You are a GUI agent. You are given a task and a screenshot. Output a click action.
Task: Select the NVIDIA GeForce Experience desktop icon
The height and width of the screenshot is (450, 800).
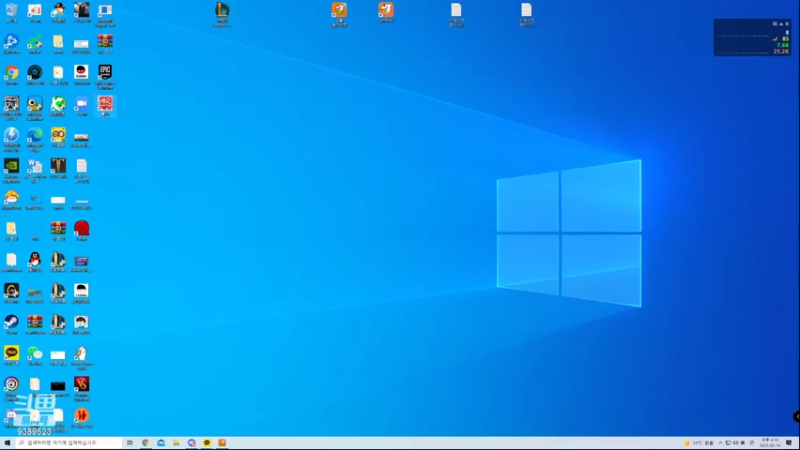click(11, 170)
